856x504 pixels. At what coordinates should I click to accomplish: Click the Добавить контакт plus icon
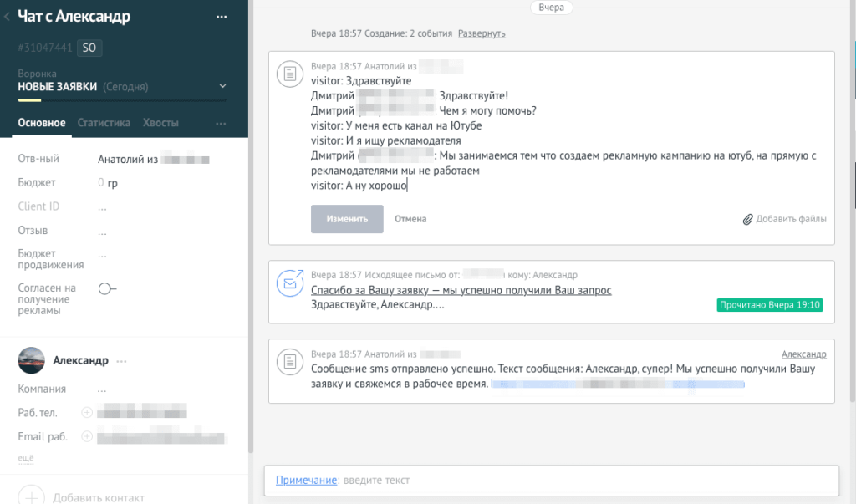(x=31, y=496)
